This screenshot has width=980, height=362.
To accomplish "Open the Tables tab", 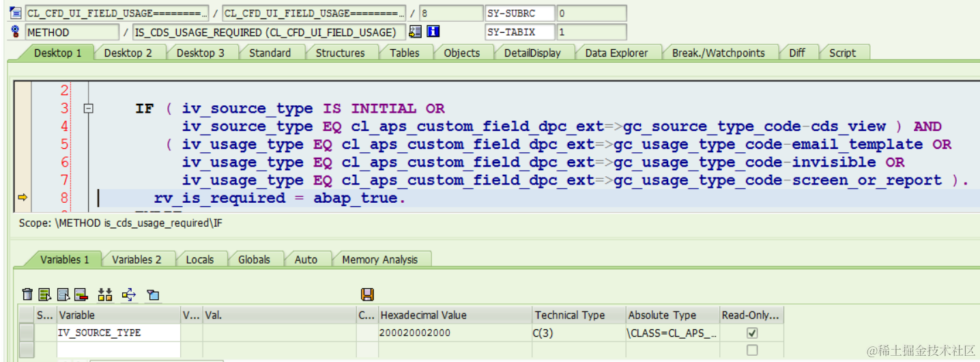I will (405, 53).
